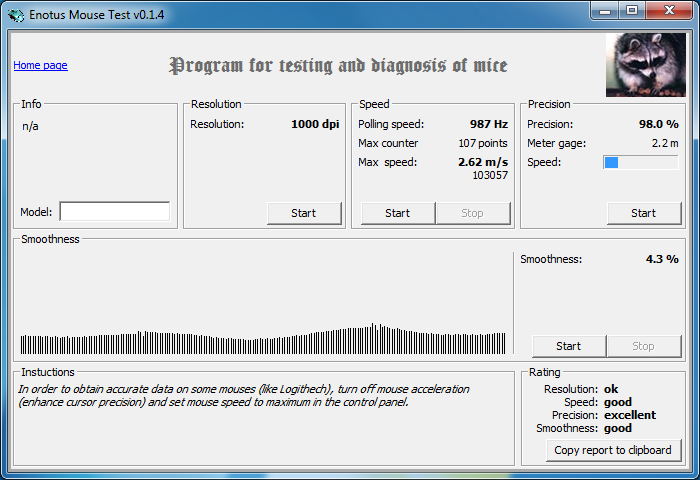700x480 pixels.
Task: Click the Precision speed progress bar
Action: (x=641, y=163)
